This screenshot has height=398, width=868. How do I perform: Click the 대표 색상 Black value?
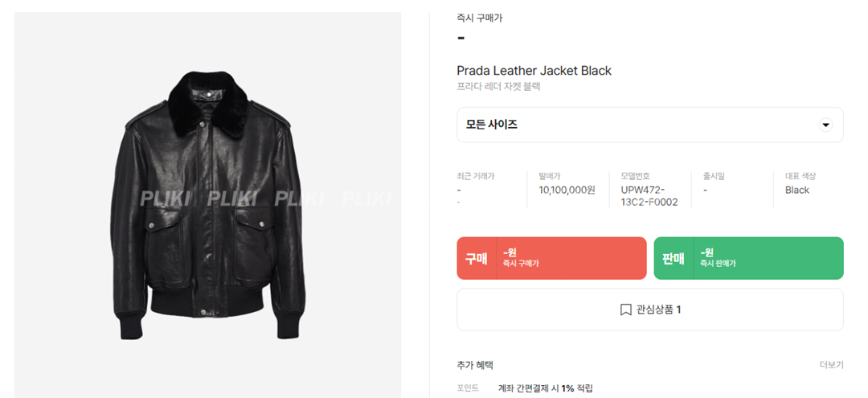pos(797,190)
